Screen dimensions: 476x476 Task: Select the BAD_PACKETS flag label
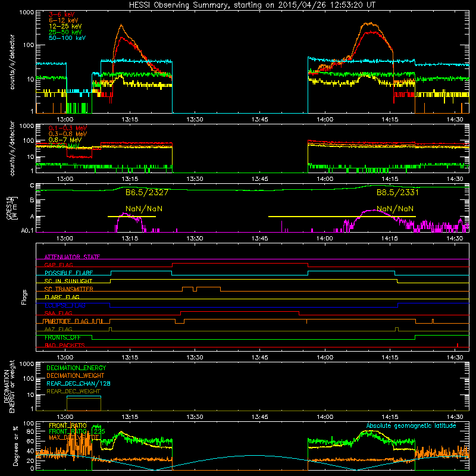(x=65, y=346)
